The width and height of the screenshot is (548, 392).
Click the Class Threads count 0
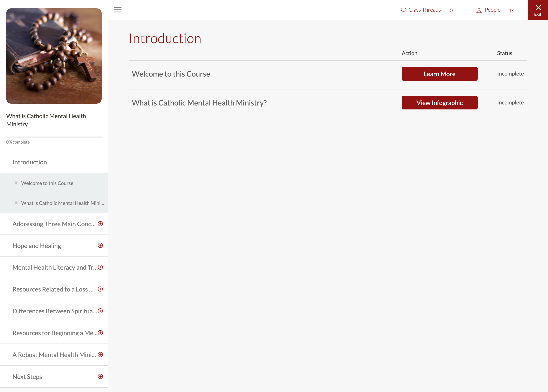pyautogui.click(x=451, y=10)
